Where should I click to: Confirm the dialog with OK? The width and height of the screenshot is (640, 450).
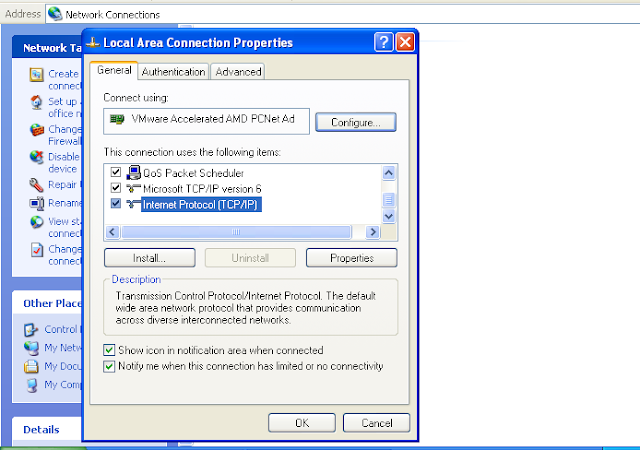click(x=302, y=423)
